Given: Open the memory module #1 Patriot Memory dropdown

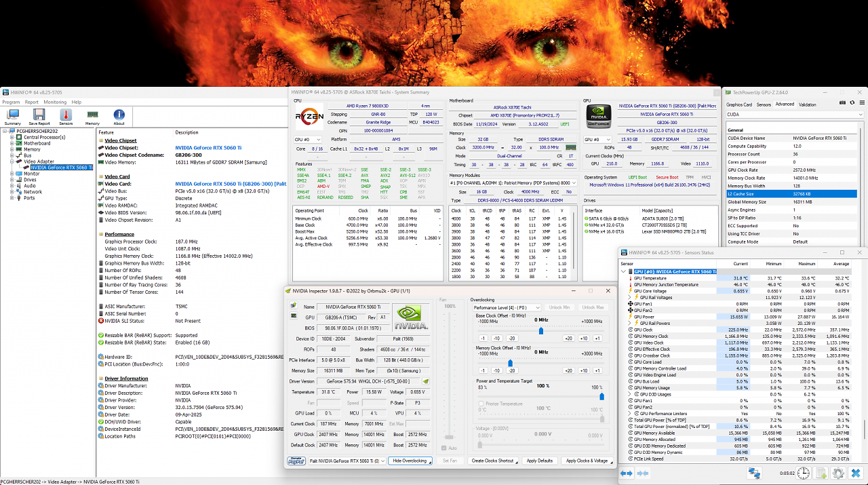Looking at the screenshot, I should point(513,183).
